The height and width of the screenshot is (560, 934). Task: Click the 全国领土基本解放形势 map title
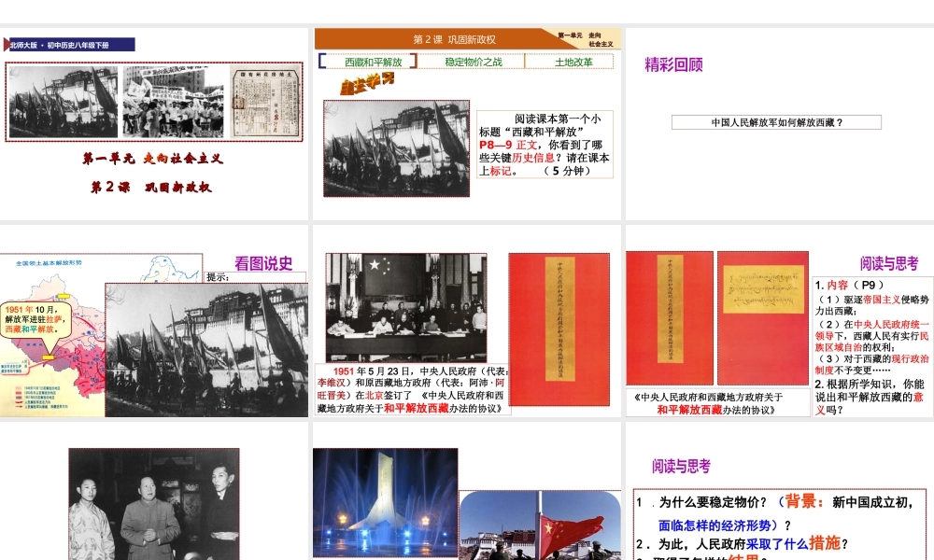click(x=49, y=262)
